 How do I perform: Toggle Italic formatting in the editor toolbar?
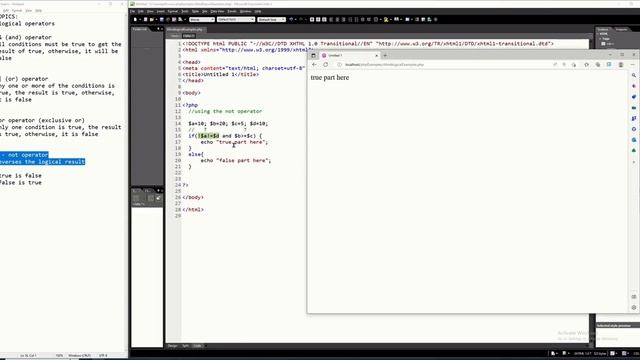318,19
